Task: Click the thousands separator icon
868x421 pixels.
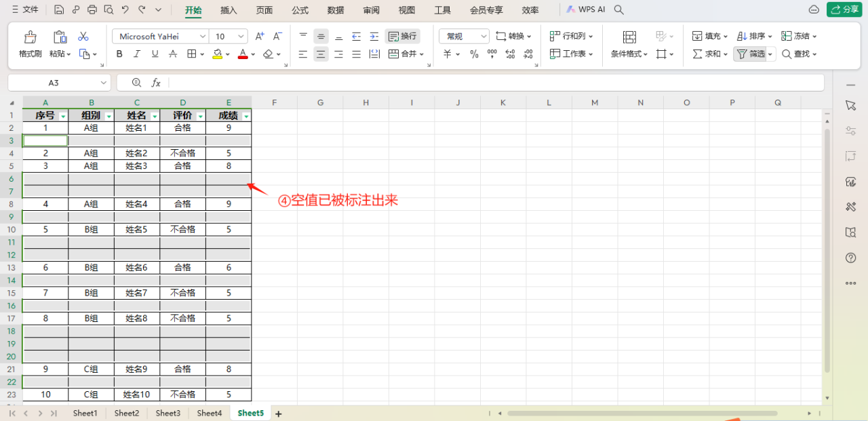Action: click(x=492, y=54)
